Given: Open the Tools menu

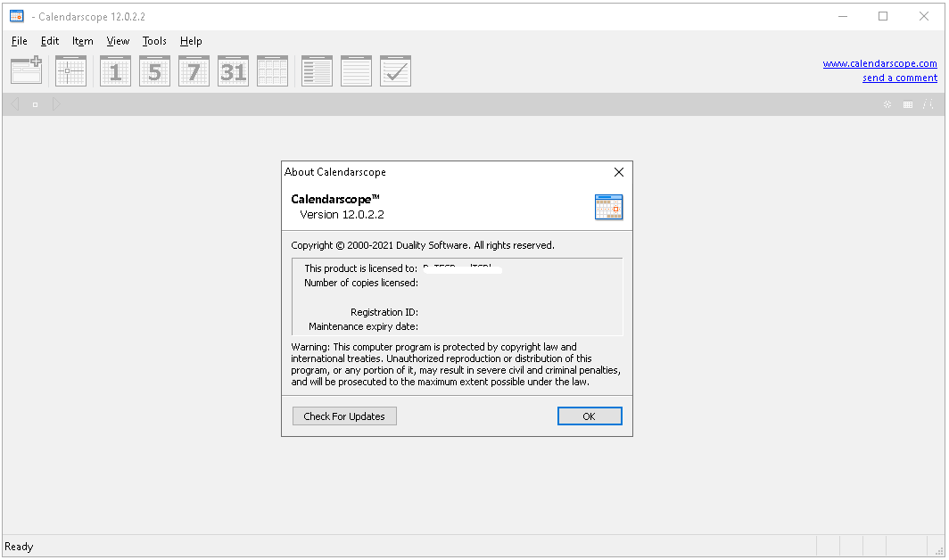Looking at the screenshot, I should tap(154, 41).
